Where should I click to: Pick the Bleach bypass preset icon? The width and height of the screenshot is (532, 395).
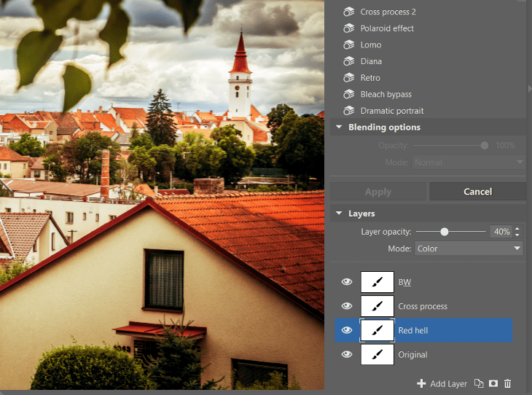[348, 95]
